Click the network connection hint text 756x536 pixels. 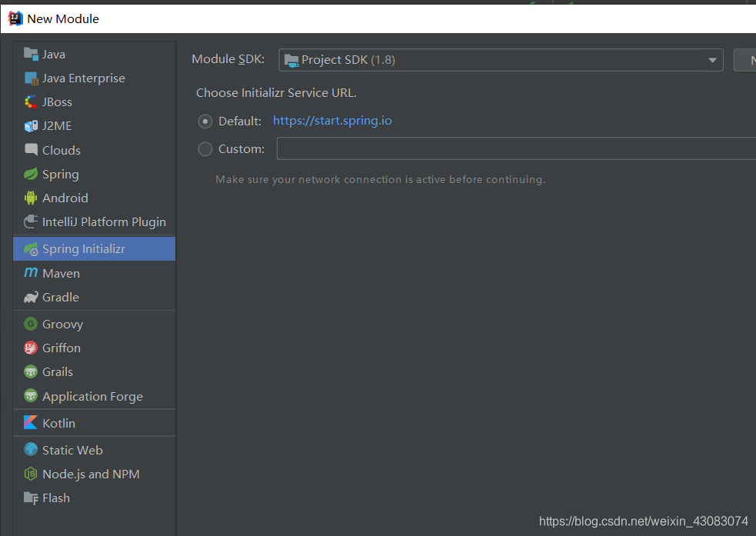pos(381,179)
